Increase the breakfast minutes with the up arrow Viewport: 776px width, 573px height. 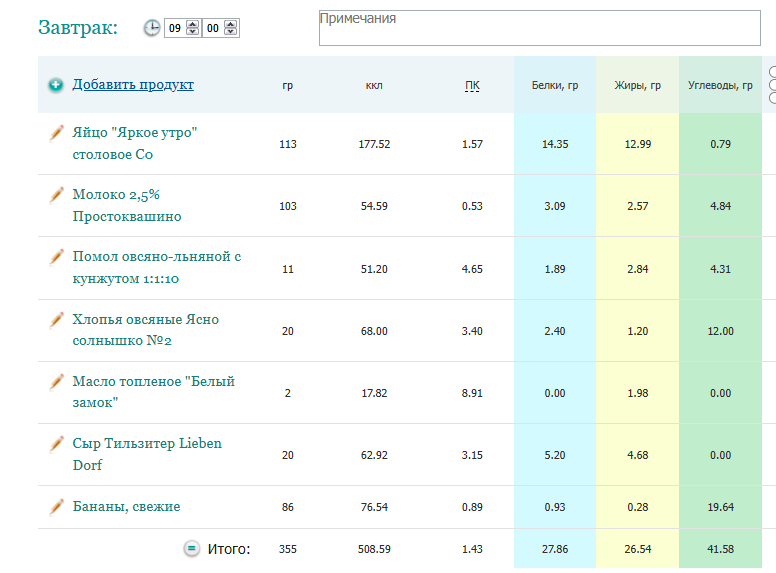tap(231, 24)
